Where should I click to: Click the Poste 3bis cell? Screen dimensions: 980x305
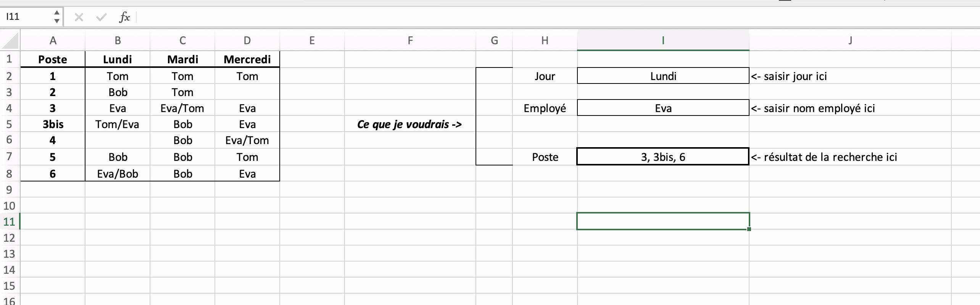(x=53, y=124)
